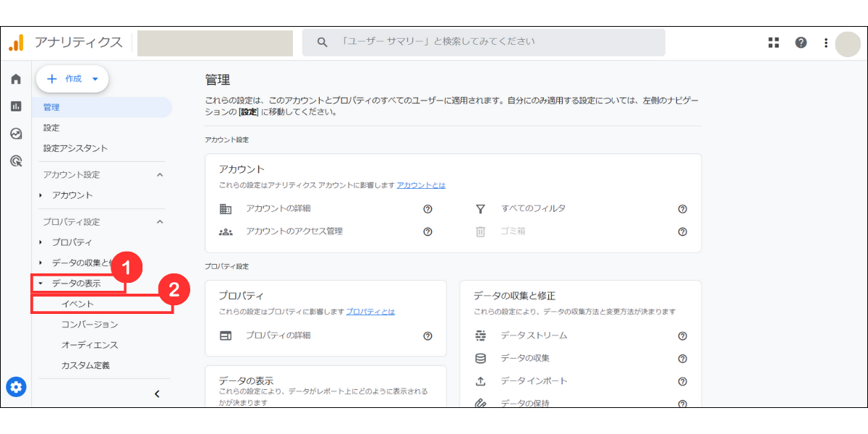Click help icon next to データの収集
Viewport: 868px width, 434px height.
click(x=682, y=359)
